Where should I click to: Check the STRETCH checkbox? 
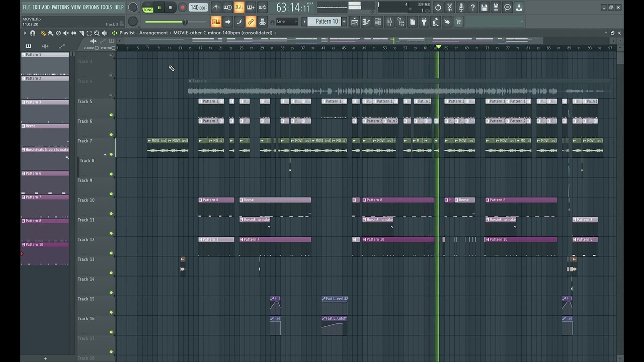click(x=113, y=48)
